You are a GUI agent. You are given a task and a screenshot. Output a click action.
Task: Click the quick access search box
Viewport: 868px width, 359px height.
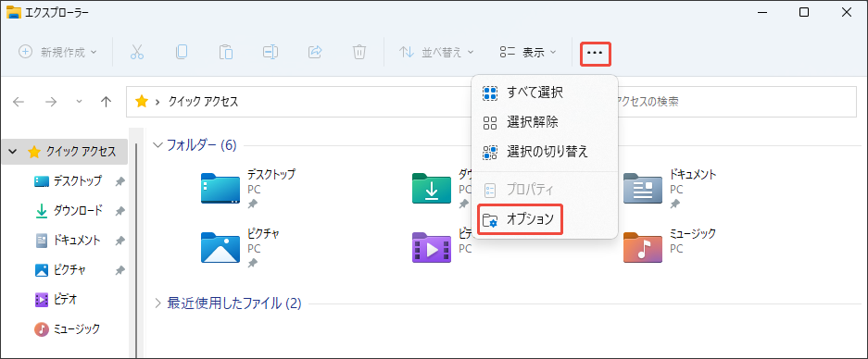(x=736, y=101)
